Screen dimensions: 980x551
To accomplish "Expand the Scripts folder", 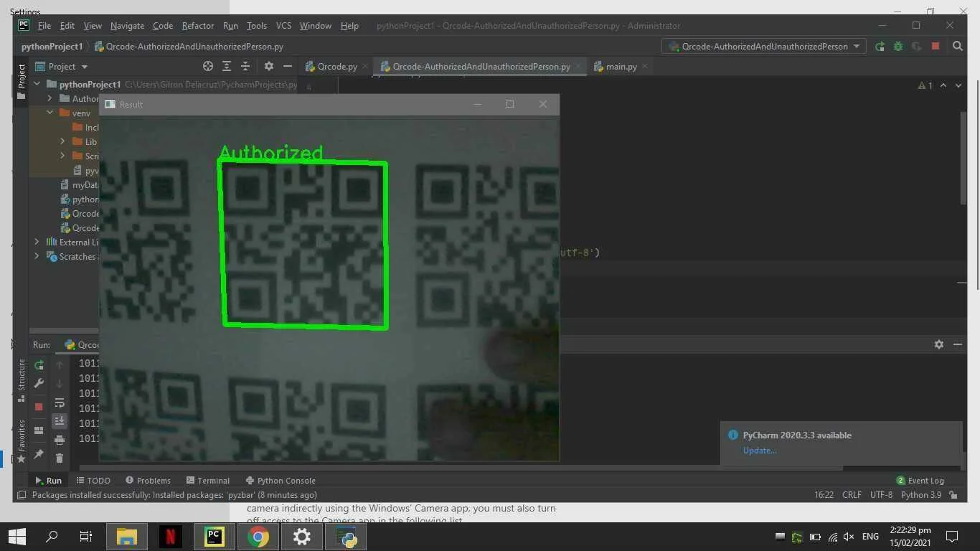I will point(62,156).
